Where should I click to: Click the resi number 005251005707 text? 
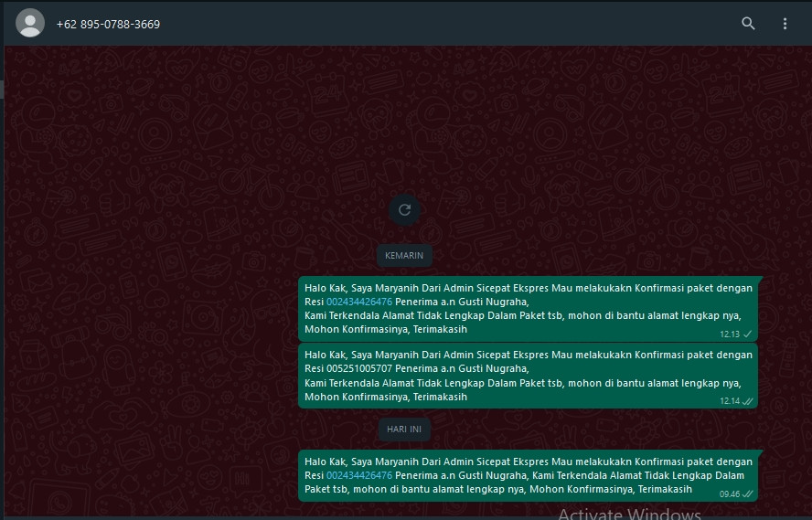coord(358,368)
